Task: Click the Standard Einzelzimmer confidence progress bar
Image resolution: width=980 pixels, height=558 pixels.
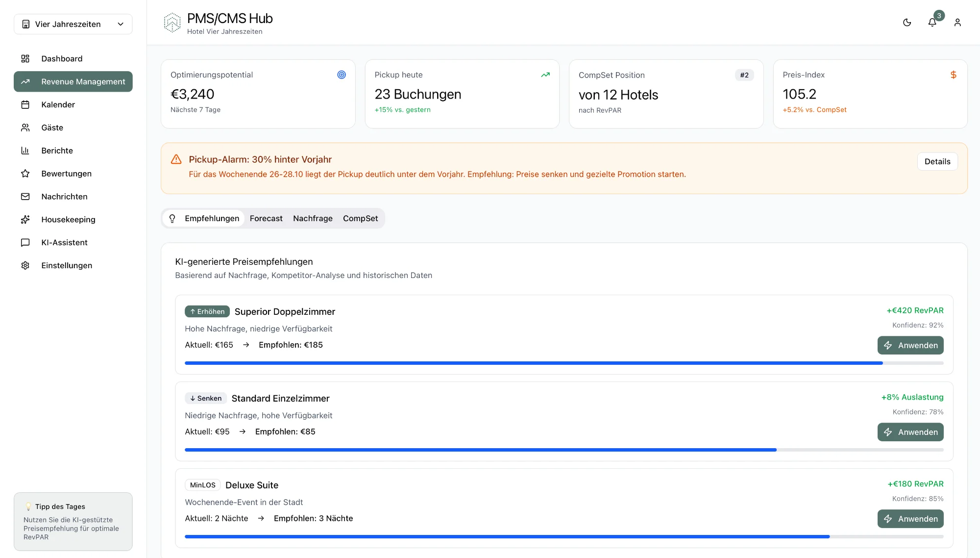Action: coord(563,450)
